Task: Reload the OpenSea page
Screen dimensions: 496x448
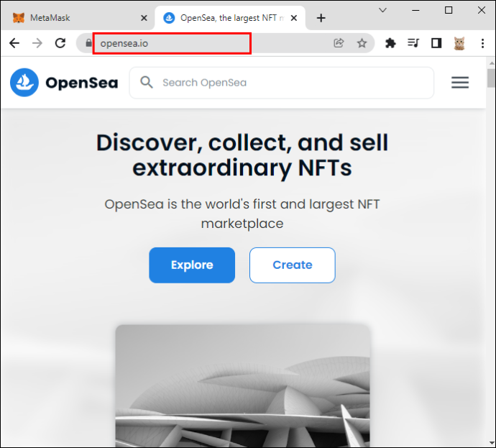Action: (x=60, y=43)
